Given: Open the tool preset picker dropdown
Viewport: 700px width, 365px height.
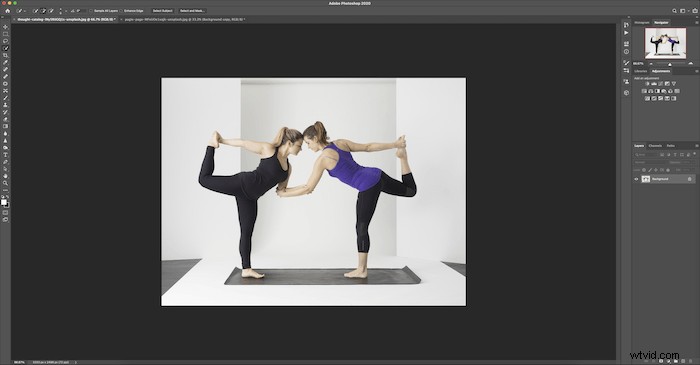Looking at the screenshot, I should (x=21, y=11).
